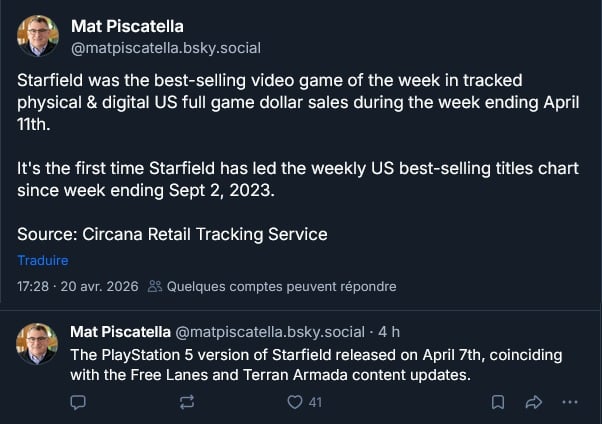This screenshot has height=424, width=602.
Task: Open the reply via its "4 h" timestamp
Action: coord(391,331)
